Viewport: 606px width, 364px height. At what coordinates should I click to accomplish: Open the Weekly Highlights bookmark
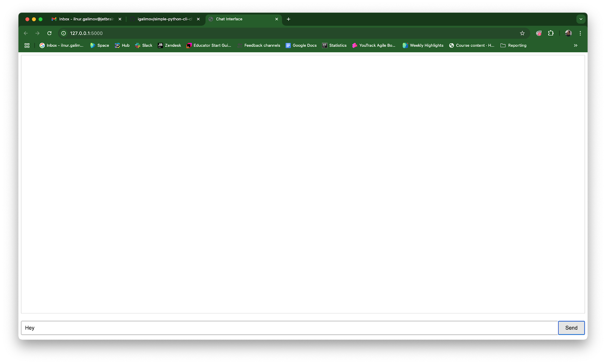[423, 45]
